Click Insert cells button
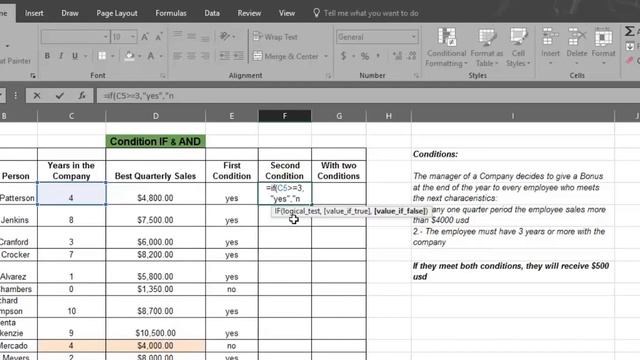Viewport: 640px width, 360px height. click(x=550, y=47)
